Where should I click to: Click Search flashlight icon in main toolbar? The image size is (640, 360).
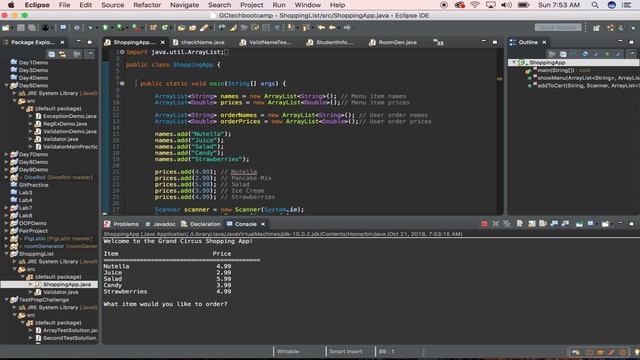pos(204,27)
